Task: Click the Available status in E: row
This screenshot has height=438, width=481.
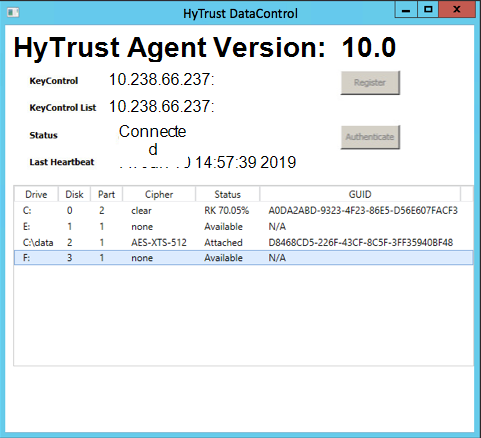Action: 223,227
